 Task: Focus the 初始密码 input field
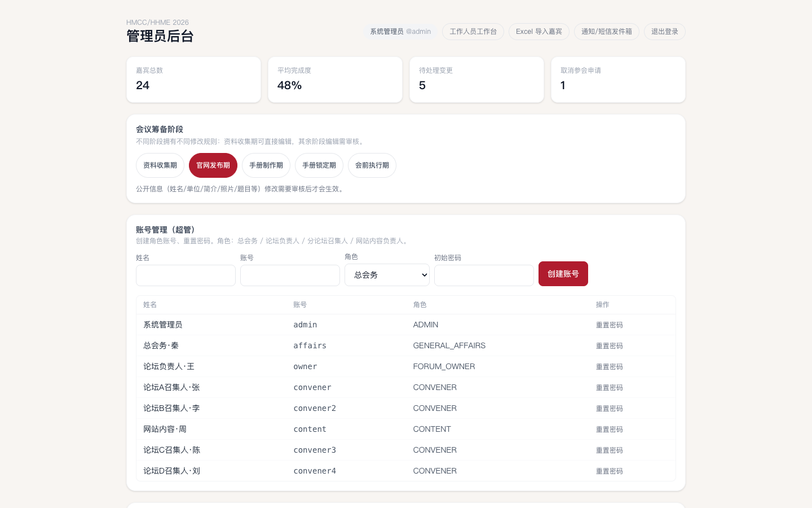tap(484, 275)
